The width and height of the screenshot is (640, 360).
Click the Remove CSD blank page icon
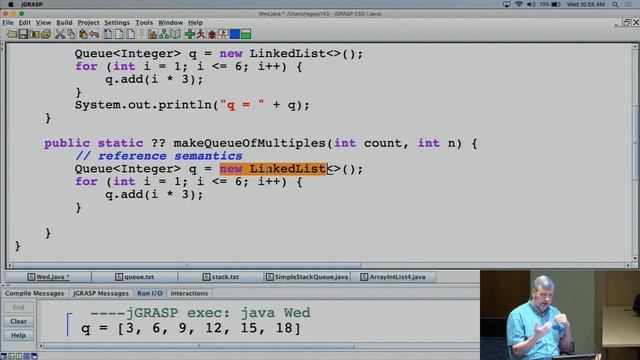[x=119, y=34]
